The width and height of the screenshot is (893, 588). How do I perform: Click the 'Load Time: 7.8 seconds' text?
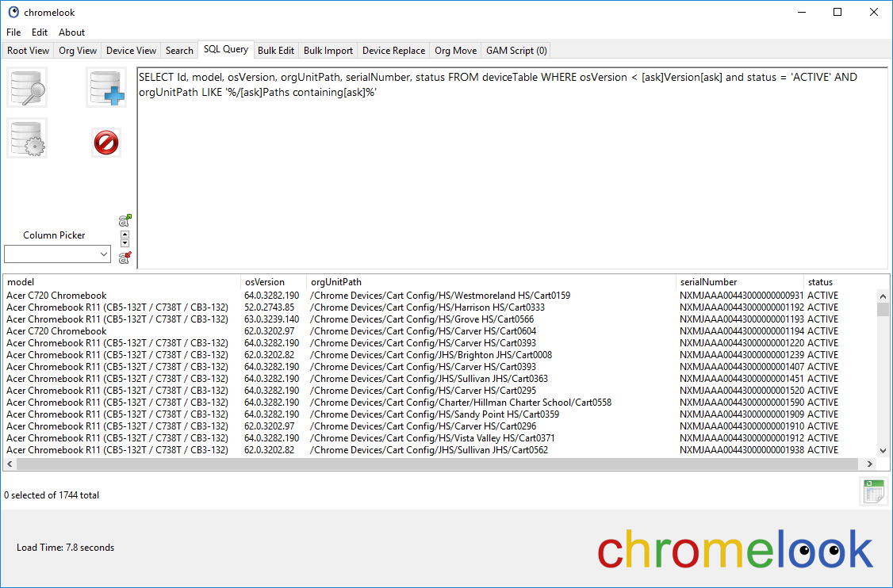[x=66, y=548]
